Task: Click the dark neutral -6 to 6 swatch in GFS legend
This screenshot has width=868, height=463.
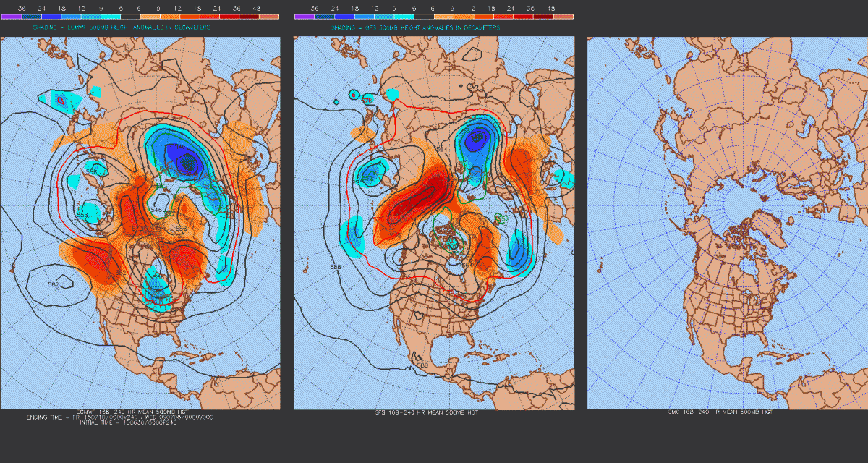Action: 424,17
